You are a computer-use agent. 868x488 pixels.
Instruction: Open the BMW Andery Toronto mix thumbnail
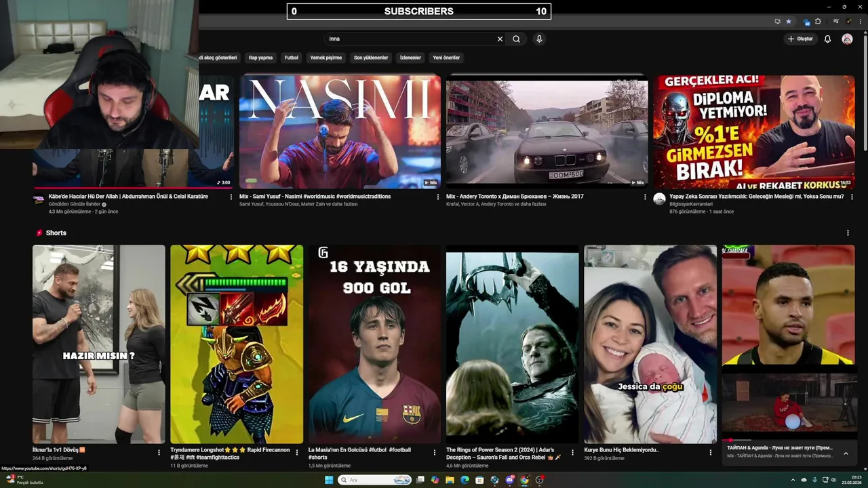point(547,131)
